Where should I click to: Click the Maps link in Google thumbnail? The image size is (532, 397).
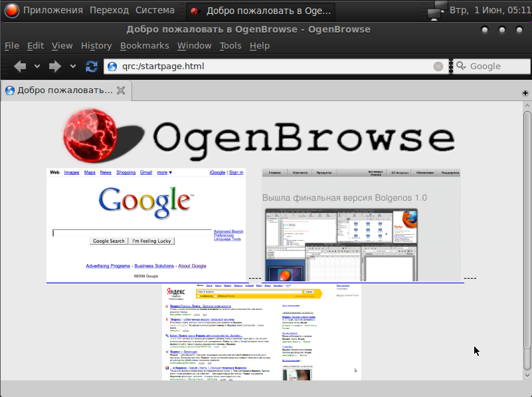(x=90, y=172)
